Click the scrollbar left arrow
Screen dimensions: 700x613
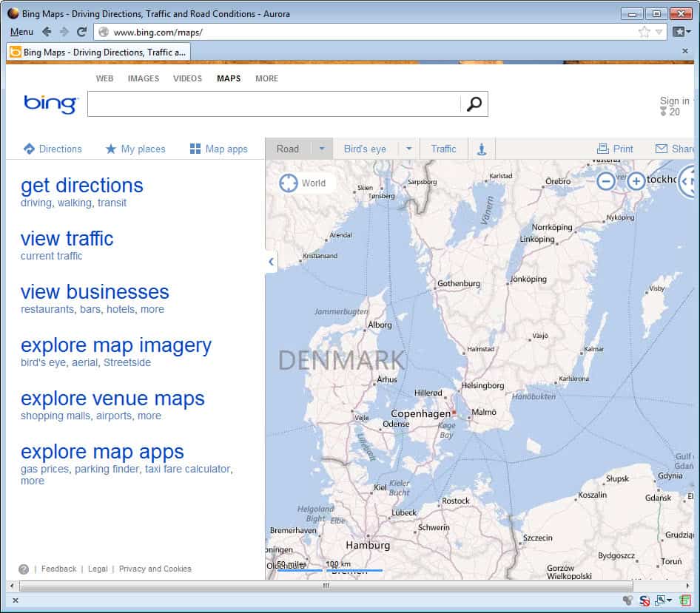[12, 586]
